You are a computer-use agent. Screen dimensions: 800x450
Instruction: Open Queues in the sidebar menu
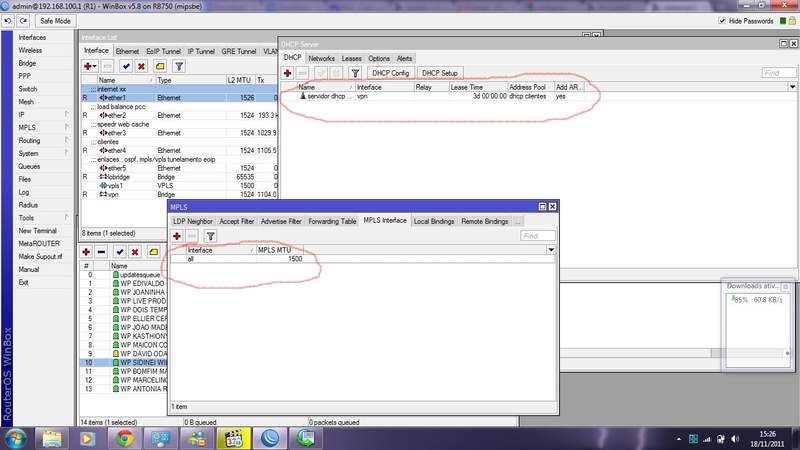(x=29, y=166)
